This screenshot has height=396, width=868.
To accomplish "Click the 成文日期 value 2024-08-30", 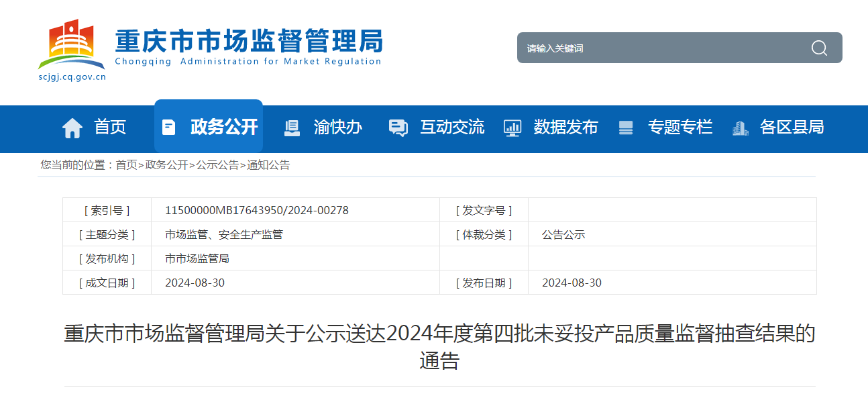I will pyautogui.click(x=195, y=283).
